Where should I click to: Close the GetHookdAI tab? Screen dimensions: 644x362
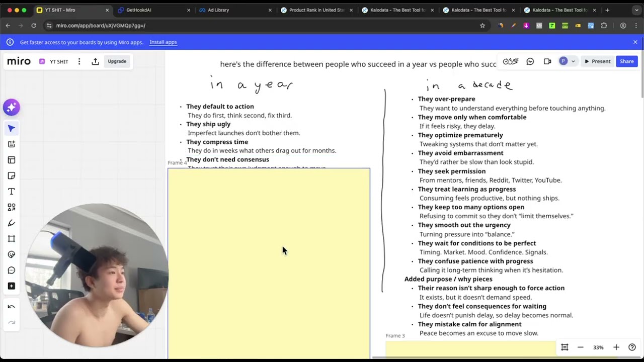pyautogui.click(x=189, y=10)
